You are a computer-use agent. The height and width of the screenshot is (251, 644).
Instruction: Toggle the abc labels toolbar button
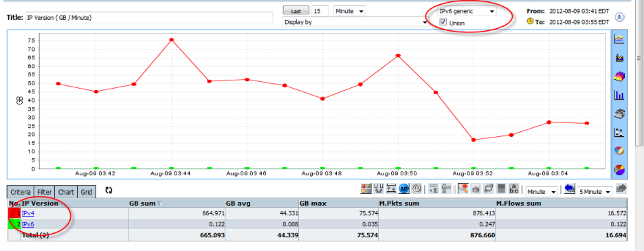(513, 188)
